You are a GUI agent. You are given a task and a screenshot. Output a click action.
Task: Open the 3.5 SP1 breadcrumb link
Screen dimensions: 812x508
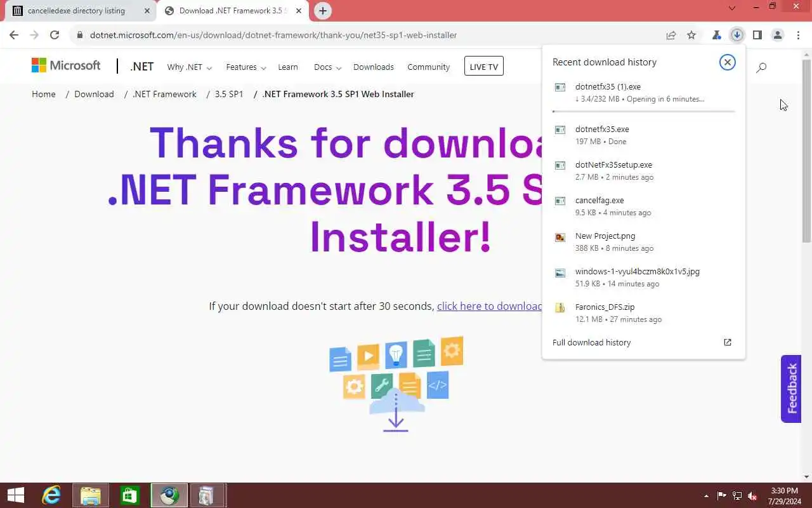click(x=229, y=94)
